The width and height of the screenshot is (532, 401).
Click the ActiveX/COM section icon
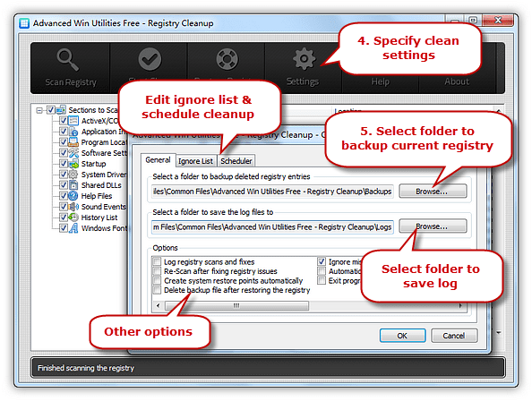[x=73, y=121]
